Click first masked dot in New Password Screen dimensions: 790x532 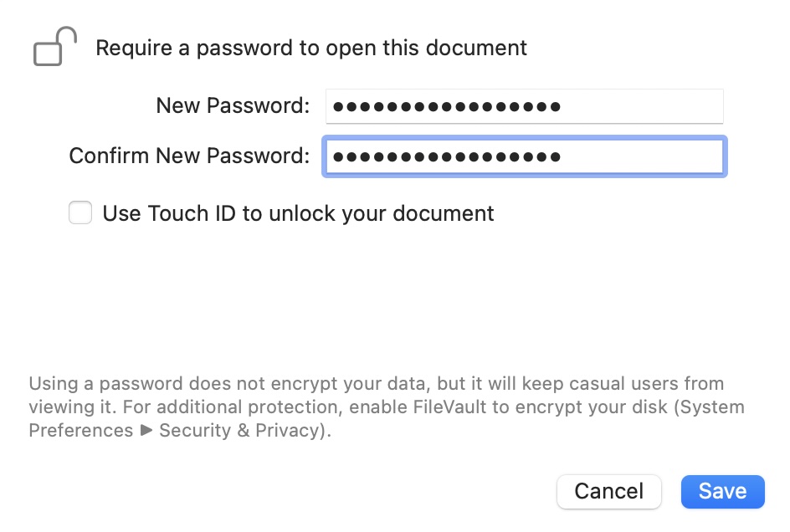click(x=338, y=107)
